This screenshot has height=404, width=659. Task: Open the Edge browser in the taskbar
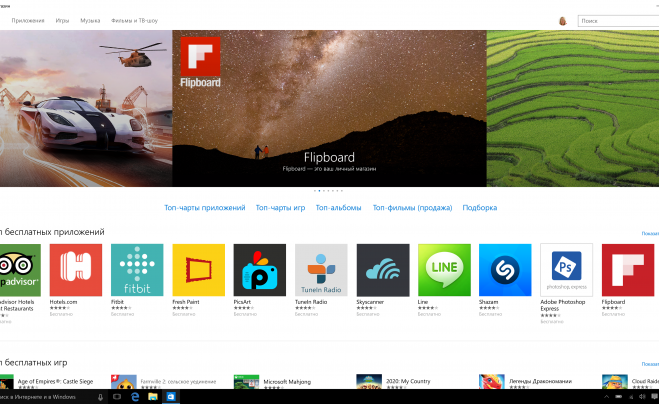134,397
